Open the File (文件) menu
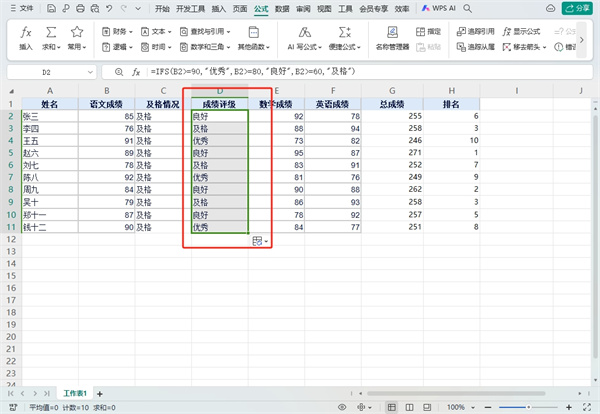Viewport: 600px width, 414px height. point(22,7)
